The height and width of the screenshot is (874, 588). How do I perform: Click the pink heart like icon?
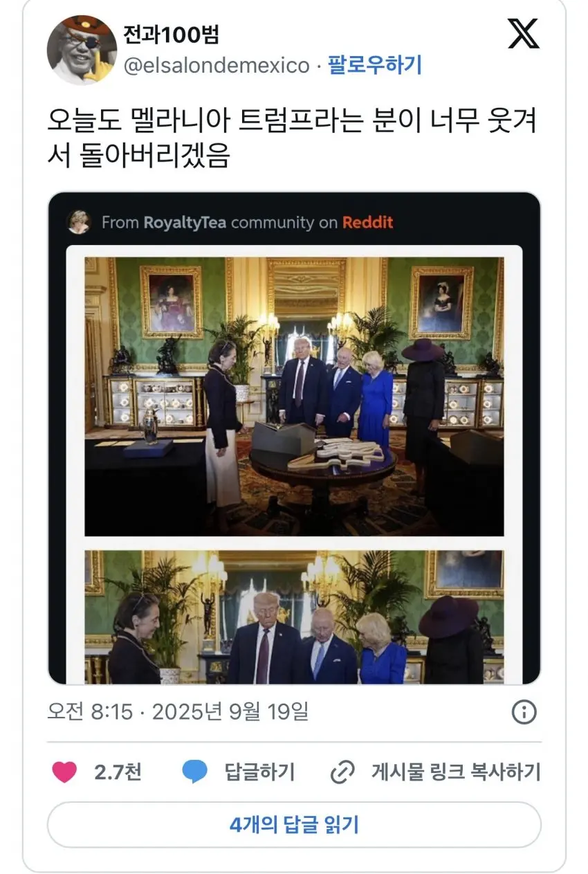pyautogui.click(x=64, y=772)
